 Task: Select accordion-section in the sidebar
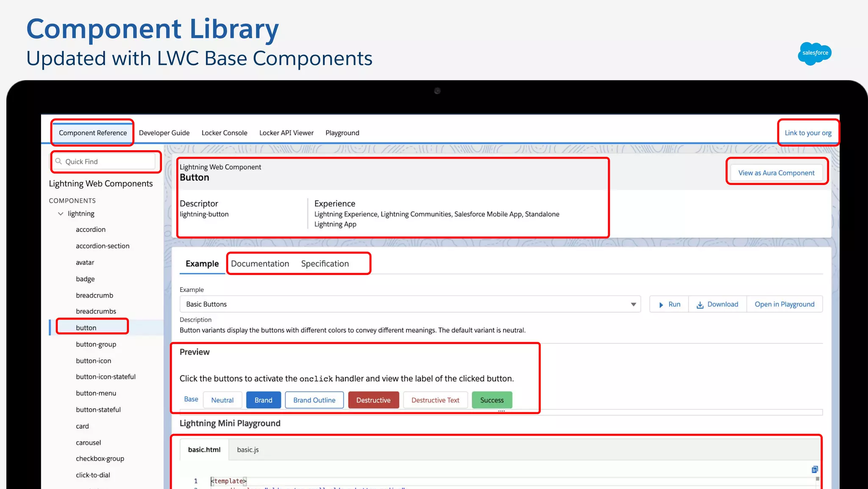[x=103, y=246]
